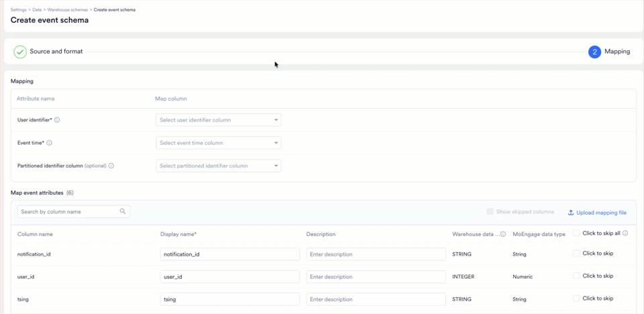Click the info icon beside Event time

click(49, 143)
